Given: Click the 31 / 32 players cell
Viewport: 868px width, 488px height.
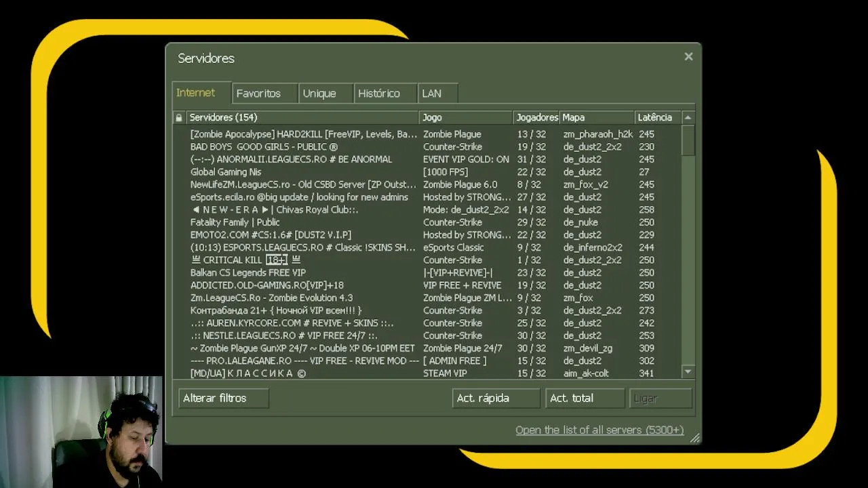Looking at the screenshot, I should coord(532,159).
